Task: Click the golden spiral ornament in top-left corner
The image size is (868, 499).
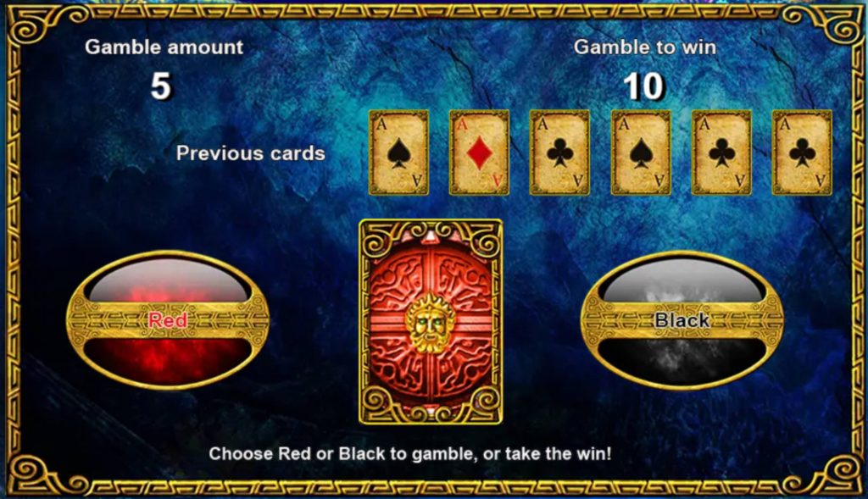Action: [31, 25]
